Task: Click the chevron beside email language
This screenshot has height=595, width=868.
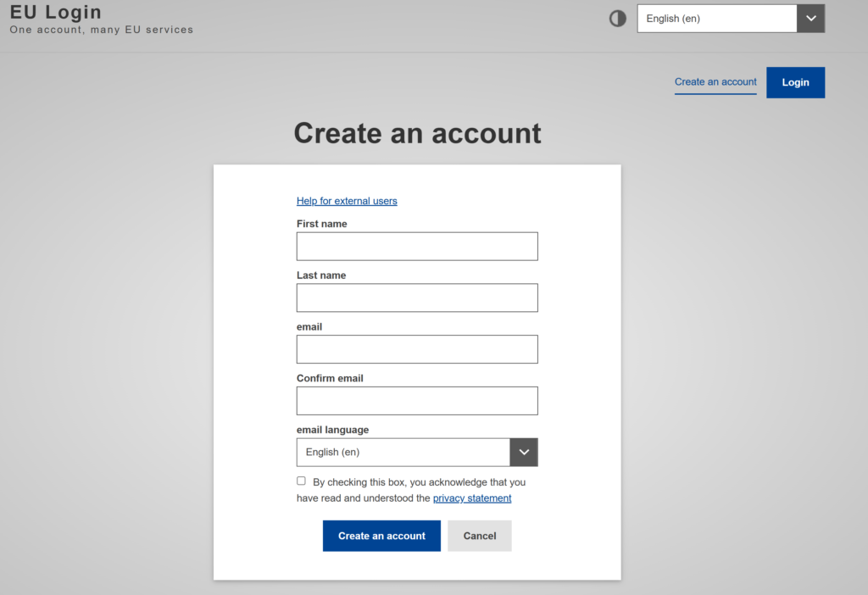Action: [523, 452]
